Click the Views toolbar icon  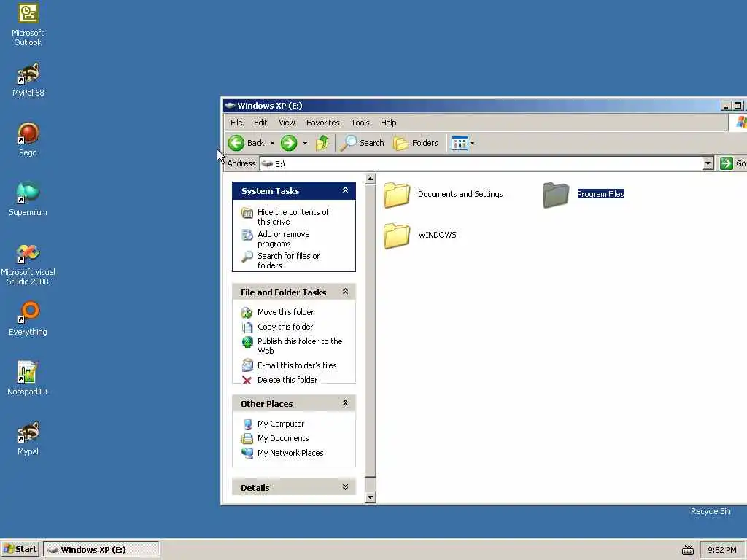[x=460, y=143]
